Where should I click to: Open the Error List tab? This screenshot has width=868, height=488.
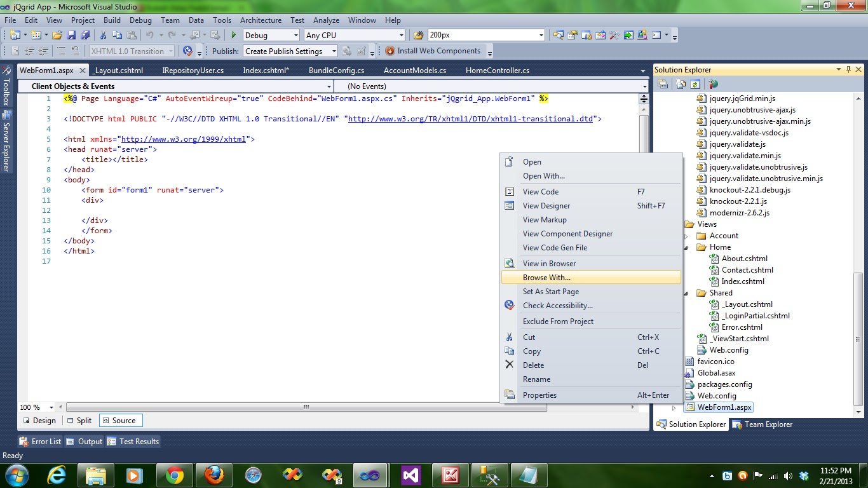41,442
